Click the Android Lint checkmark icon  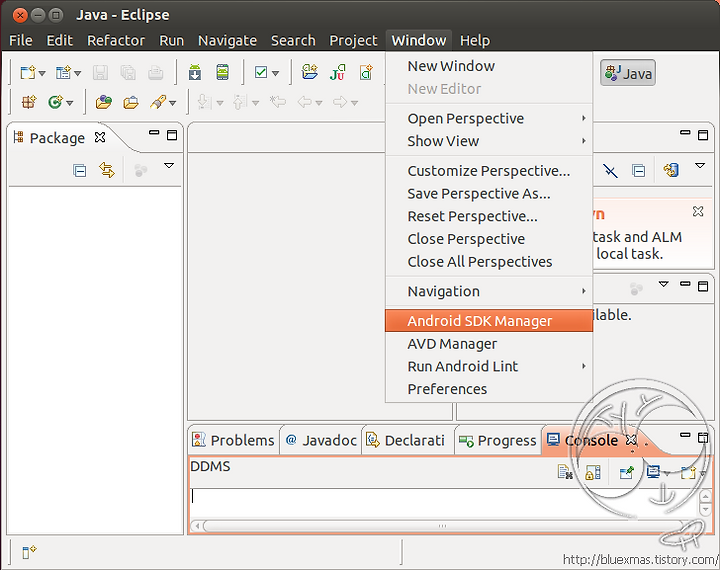(261, 73)
